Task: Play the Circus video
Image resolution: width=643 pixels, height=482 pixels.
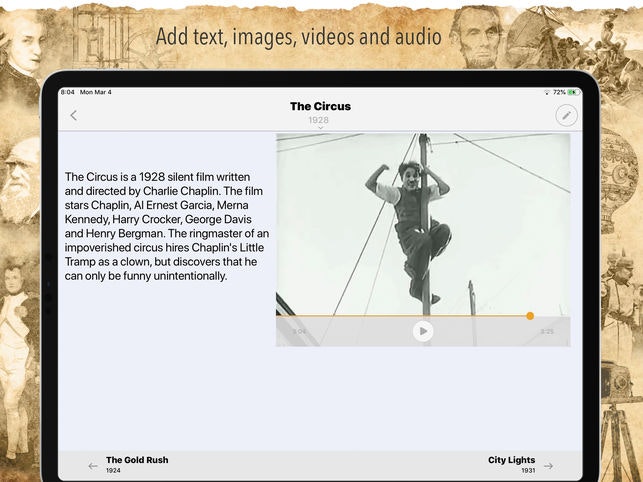Action: point(423,331)
